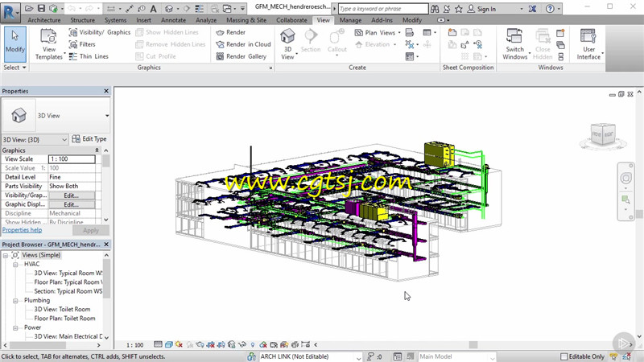The height and width of the screenshot is (362, 644).
Task: Click the Render tool
Action: (x=230, y=32)
